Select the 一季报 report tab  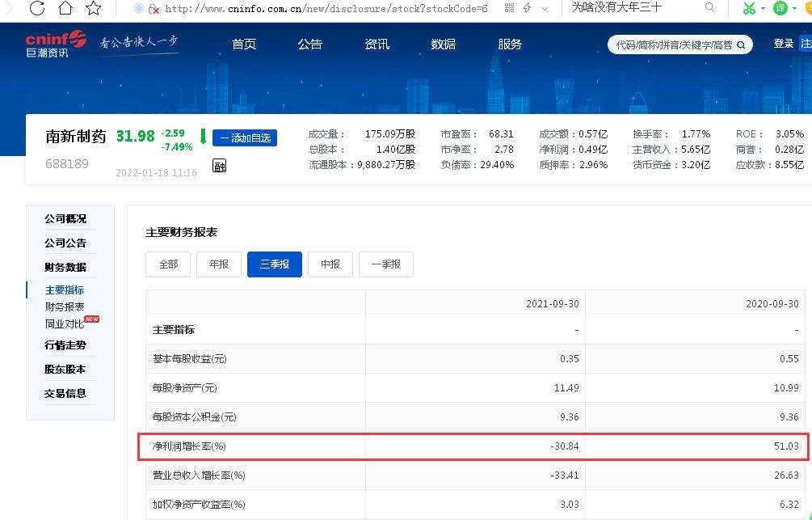[x=386, y=264]
